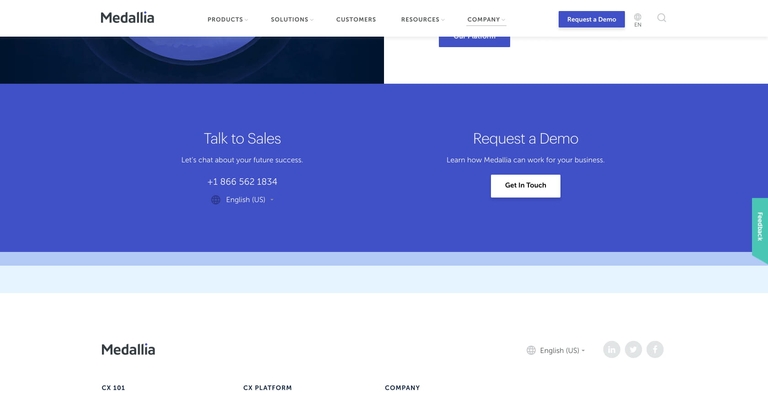Click Request a Demo header button
The height and width of the screenshot is (396, 768).
592,20
